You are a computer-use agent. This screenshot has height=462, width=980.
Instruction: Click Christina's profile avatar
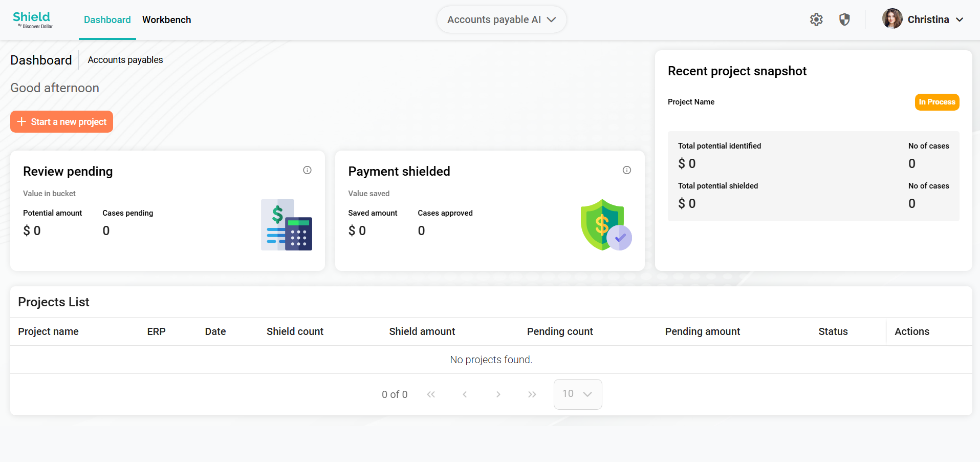tap(892, 19)
